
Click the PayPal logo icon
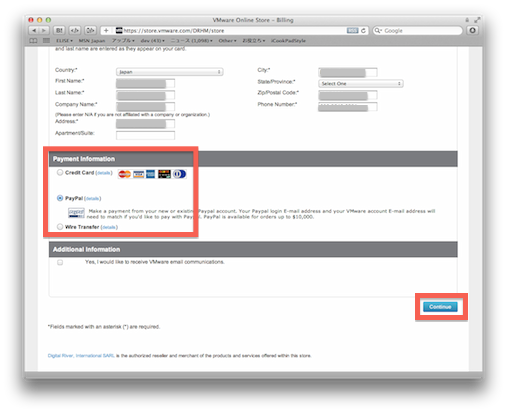pos(76,212)
